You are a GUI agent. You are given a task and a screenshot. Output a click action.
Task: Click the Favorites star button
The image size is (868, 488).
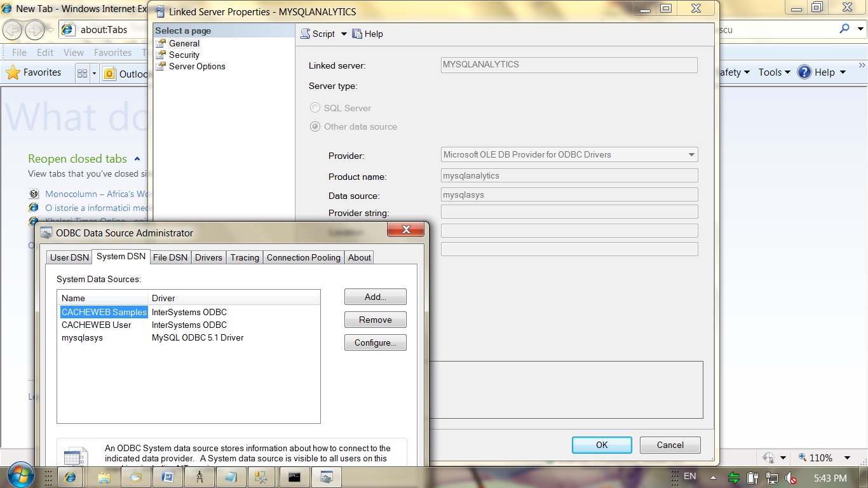point(34,72)
